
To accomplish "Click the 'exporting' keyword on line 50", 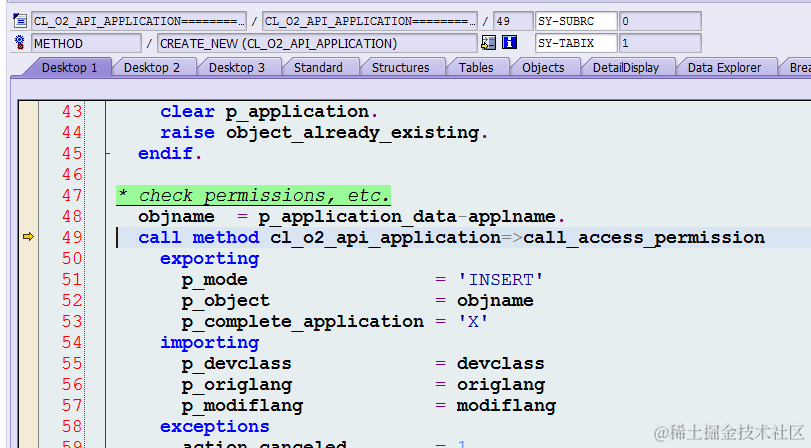I will (x=209, y=259).
